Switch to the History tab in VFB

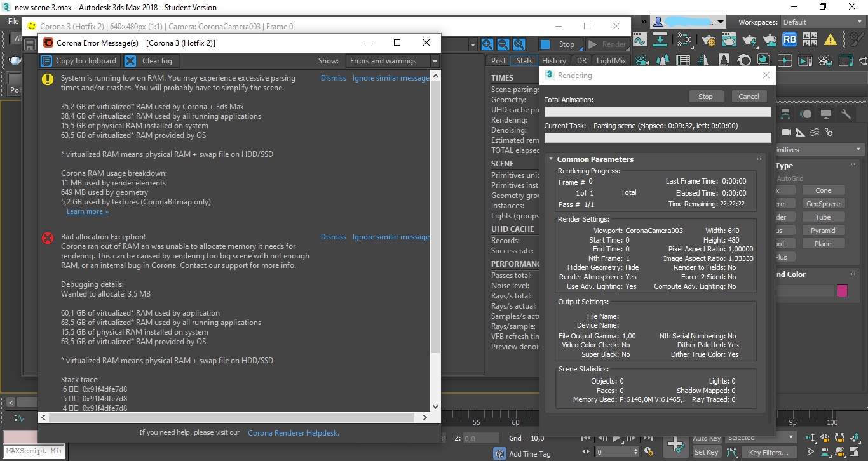[554, 61]
